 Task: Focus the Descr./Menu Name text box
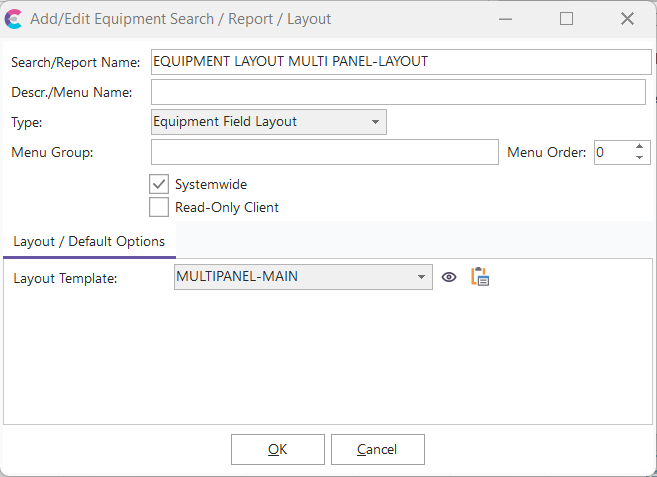pyautogui.click(x=398, y=92)
